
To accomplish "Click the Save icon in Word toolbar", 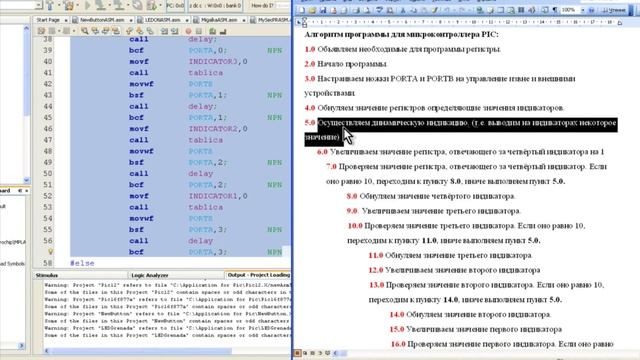I will pos(323,10).
